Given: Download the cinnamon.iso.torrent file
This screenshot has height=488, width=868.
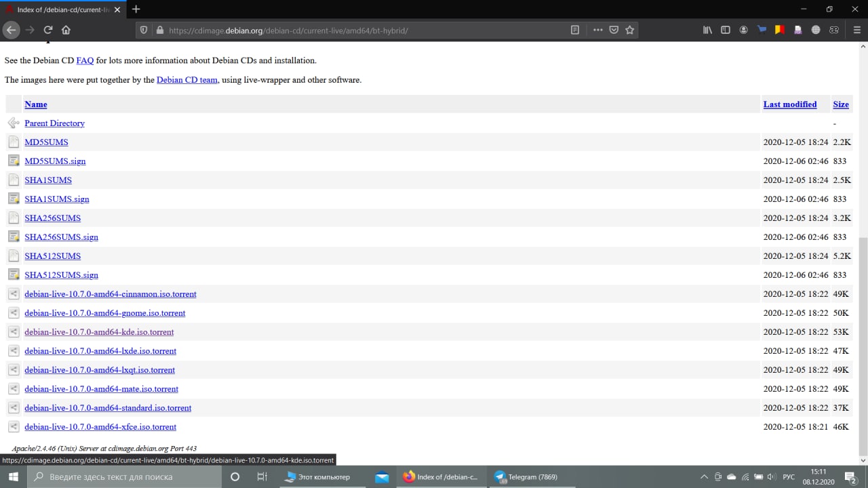Looking at the screenshot, I should (x=111, y=294).
